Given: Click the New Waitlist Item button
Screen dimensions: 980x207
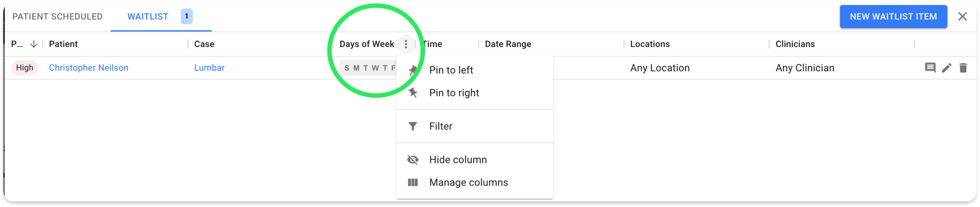Looking at the screenshot, I should [893, 17].
